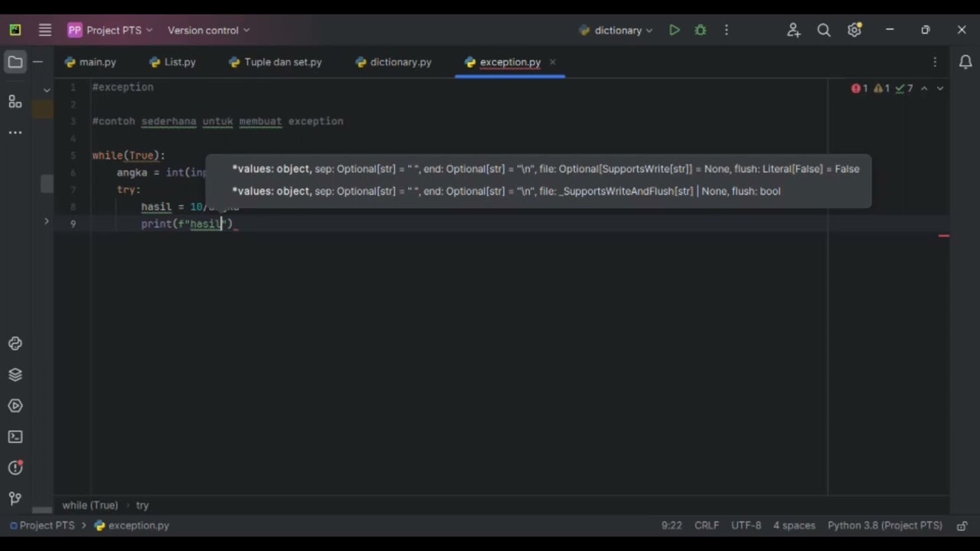This screenshot has width=980, height=551.
Task: Open the Terminal tool window
Action: [15, 437]
